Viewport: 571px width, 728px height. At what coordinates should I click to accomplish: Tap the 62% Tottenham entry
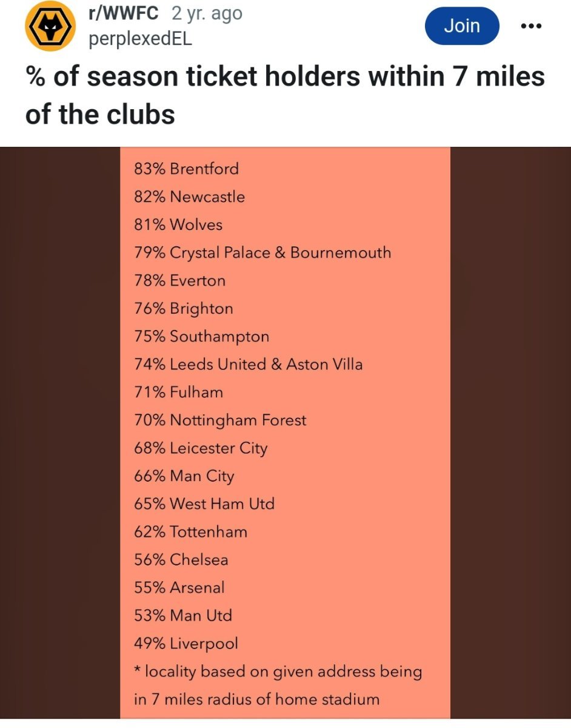point(191,531)
